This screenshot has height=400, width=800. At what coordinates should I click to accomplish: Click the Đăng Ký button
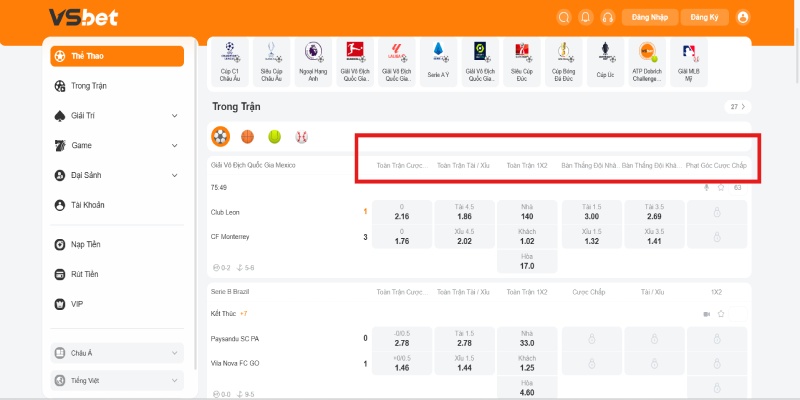coord(705,17)
